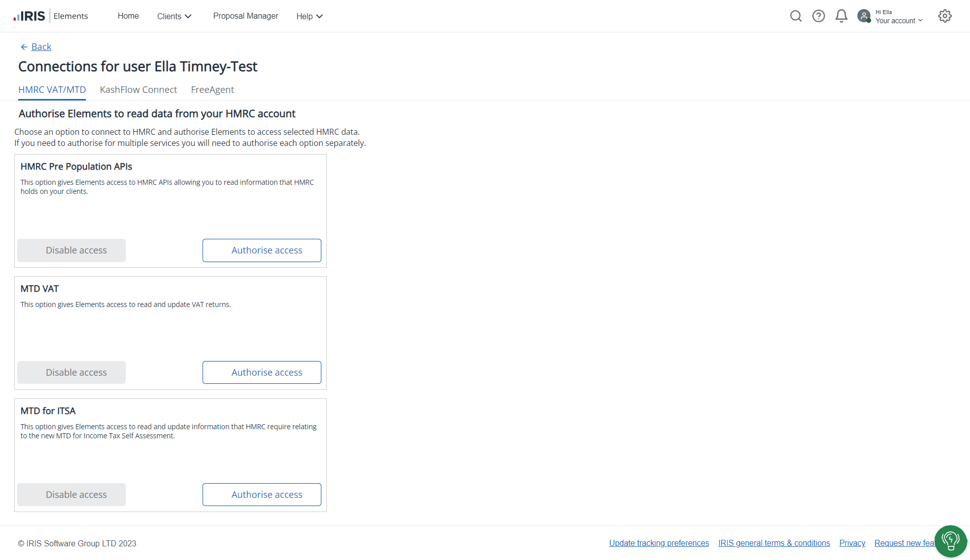Click the back arrow icon
Image resolution: width=970 pixels, height=560 pixels.
click(x=24, y=47)
